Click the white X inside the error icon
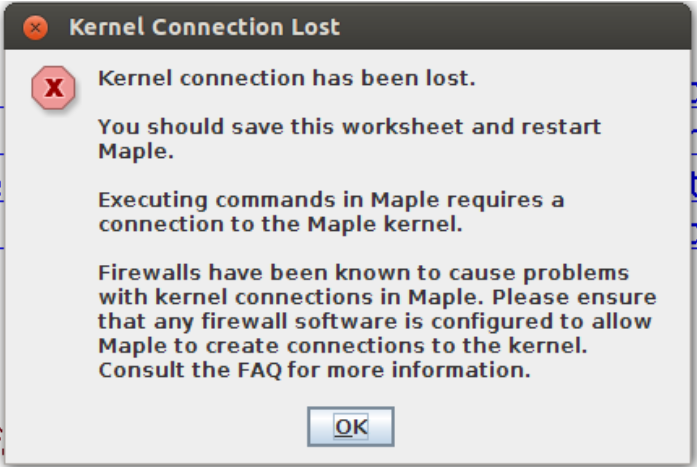Viewport: 697px width, 467px height. click(x=54, y=88)
